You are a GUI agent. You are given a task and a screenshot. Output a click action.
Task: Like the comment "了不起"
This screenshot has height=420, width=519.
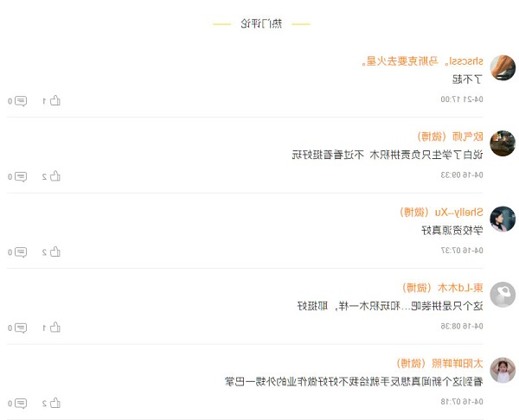click(55, 100)
